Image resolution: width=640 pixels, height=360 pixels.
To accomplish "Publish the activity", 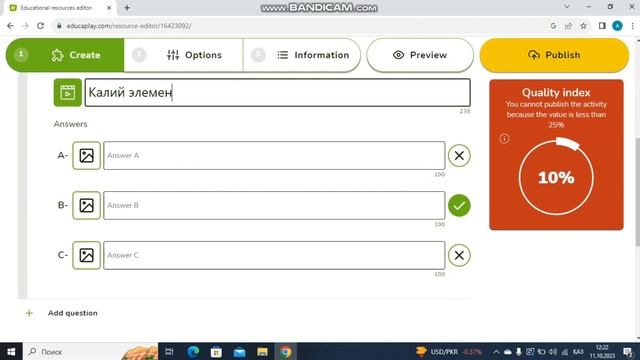I will (x=554, y=55).
